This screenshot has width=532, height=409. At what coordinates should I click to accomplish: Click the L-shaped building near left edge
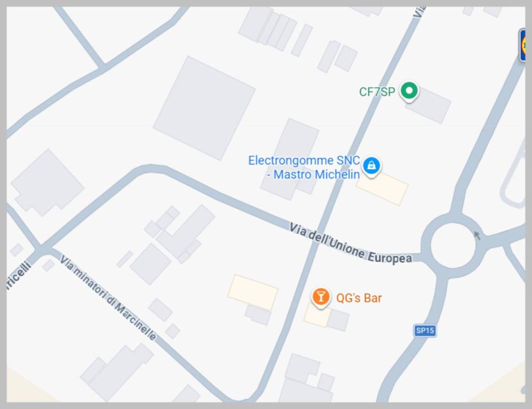click(47, 182)
